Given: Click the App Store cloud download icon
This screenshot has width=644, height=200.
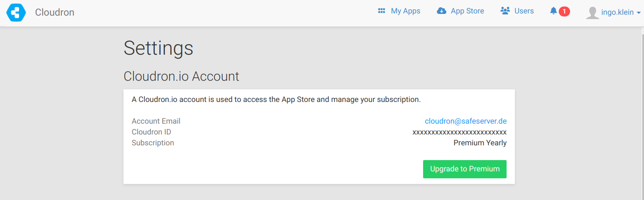Looking at the screenshot, I should coord(441,11).
